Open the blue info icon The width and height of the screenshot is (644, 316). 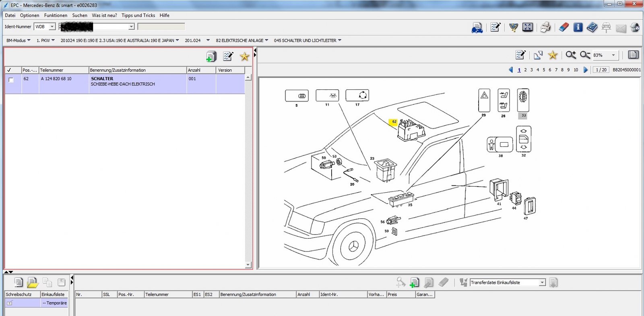[578, 27]
